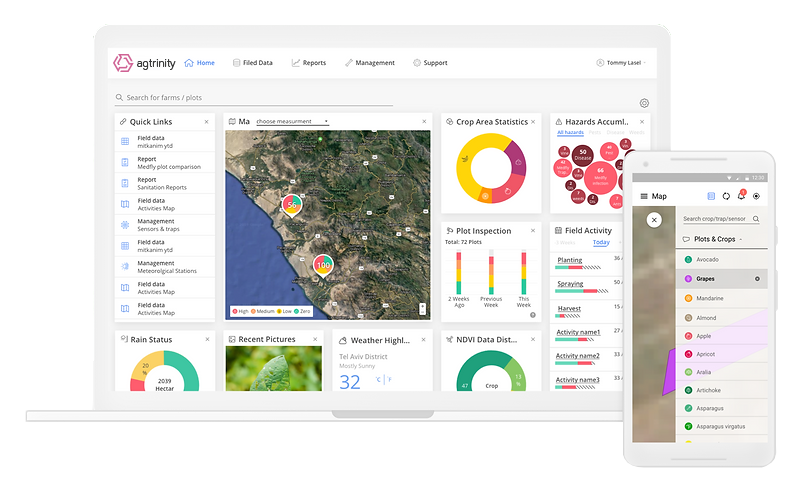
Task: Close the mobile map side panel
Action: (654, 220)
